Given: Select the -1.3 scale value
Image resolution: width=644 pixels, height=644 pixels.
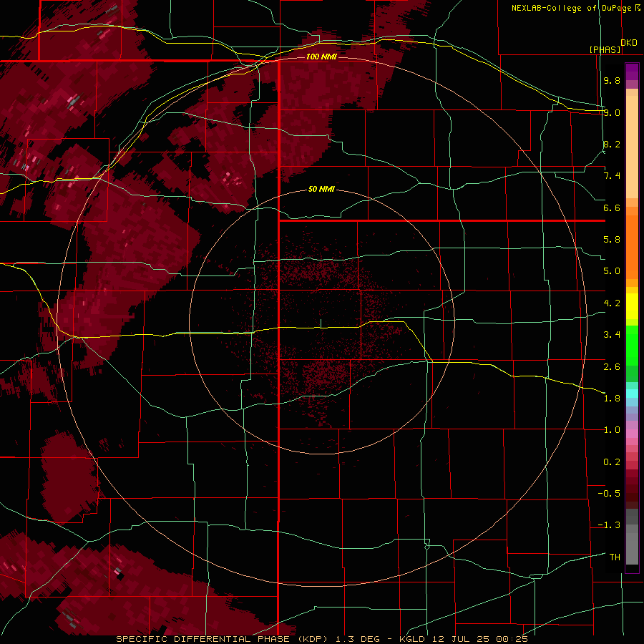Looking at the screenshot, I should click(609, 525).
